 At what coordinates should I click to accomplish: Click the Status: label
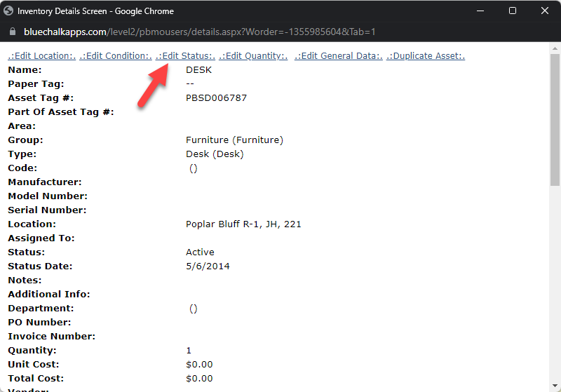pyautogui.click(x=27, y=252)
